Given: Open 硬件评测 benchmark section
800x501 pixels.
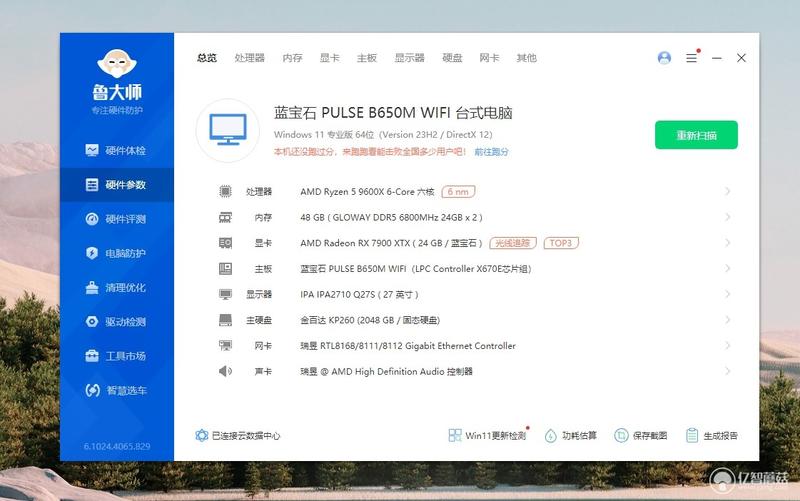Looking at the screenshot, I should (x=116, y=219).
